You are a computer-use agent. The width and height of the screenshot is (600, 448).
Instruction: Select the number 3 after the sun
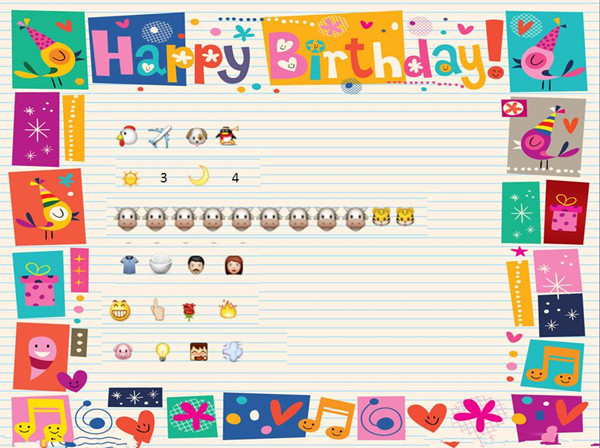click(163, 178)
